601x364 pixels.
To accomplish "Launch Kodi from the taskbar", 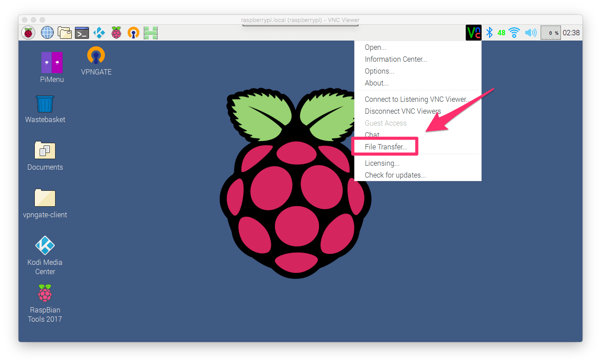I will (99, 33).
